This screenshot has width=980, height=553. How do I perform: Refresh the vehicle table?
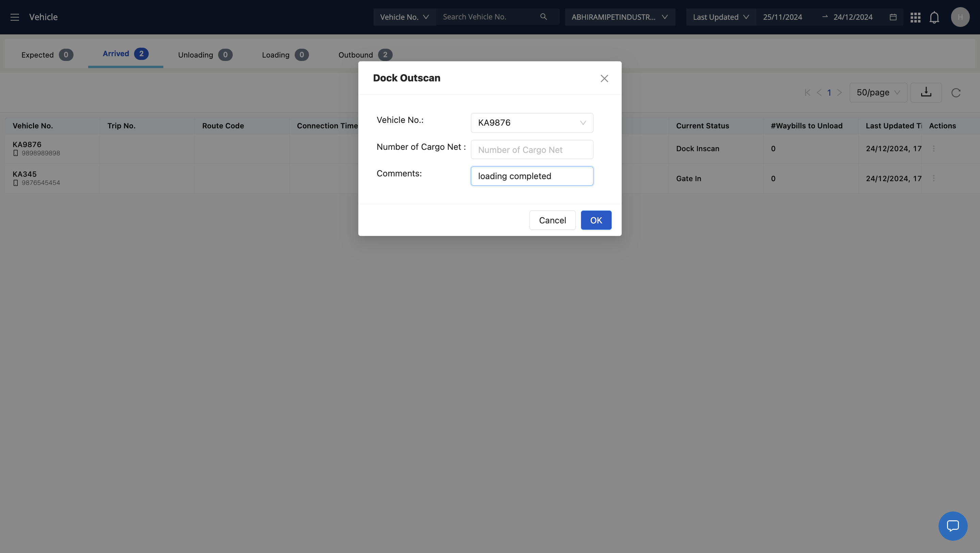tap(955, 93)
